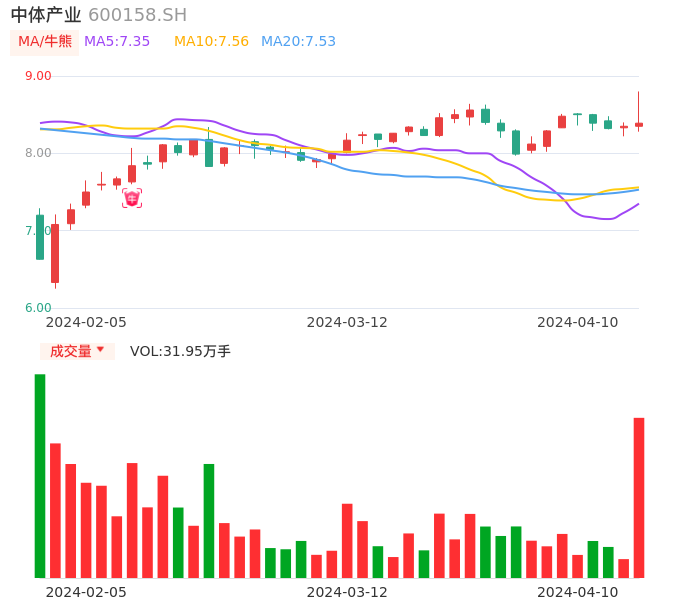The width and height of the screenshot is (686, 606).
Task: Click the MA5:7.35 legend label
Action: (117, 42)
